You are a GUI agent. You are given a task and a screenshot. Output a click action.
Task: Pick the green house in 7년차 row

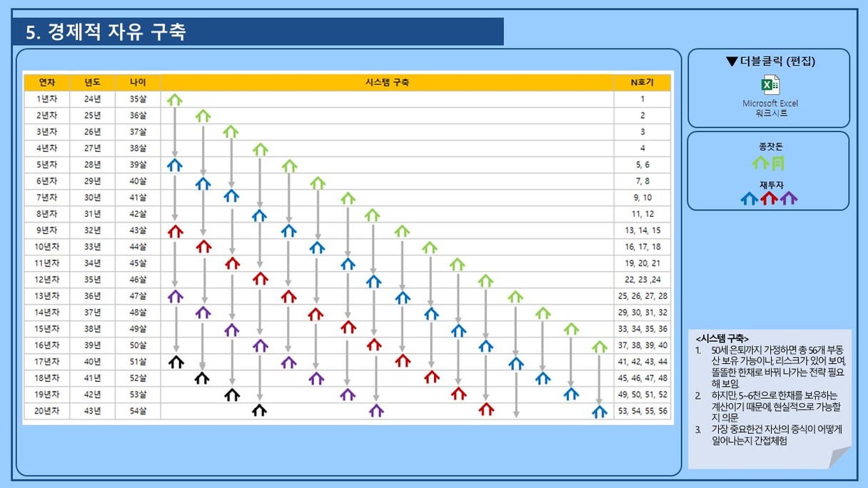pos(348,198)
